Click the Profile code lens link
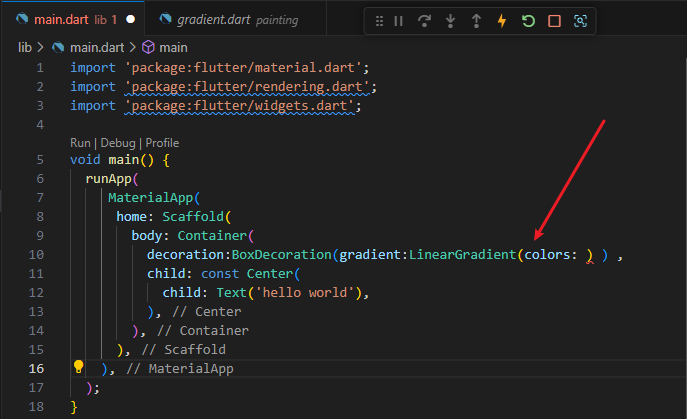The image size is (687, 419). point(162,143)
